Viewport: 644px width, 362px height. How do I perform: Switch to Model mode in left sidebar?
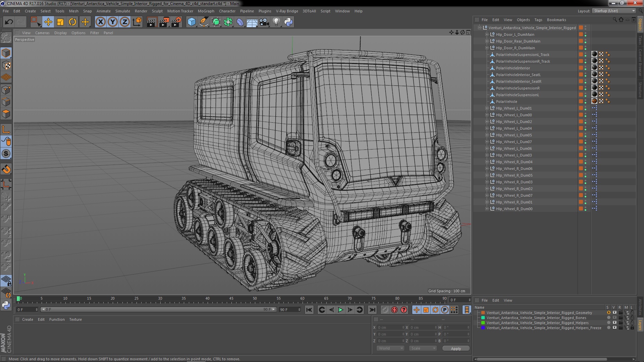click(x=6, y=53)
